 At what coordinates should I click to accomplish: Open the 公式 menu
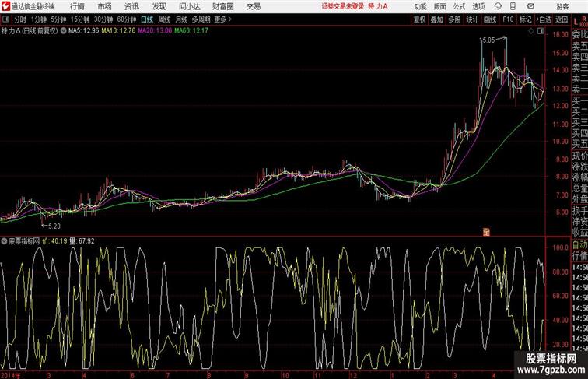[459, 6]
